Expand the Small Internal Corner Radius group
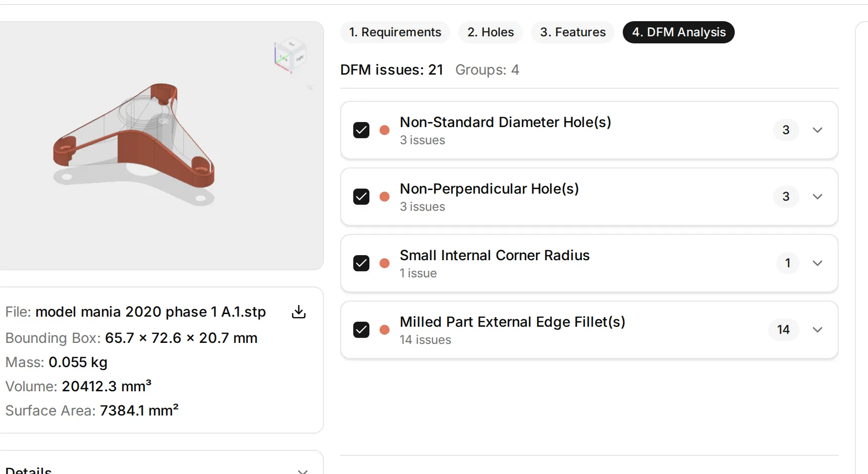Viewport: 868px width, 474px height. 818,263
